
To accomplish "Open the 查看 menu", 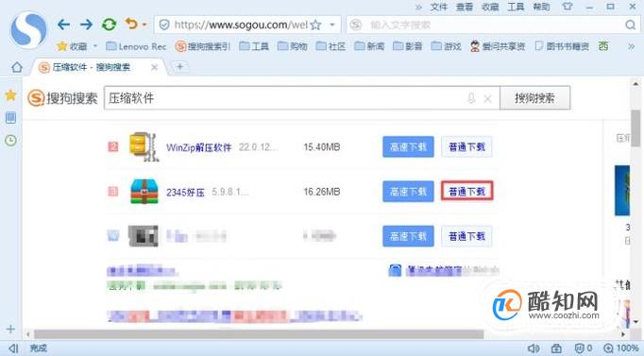I will point(465,7).
